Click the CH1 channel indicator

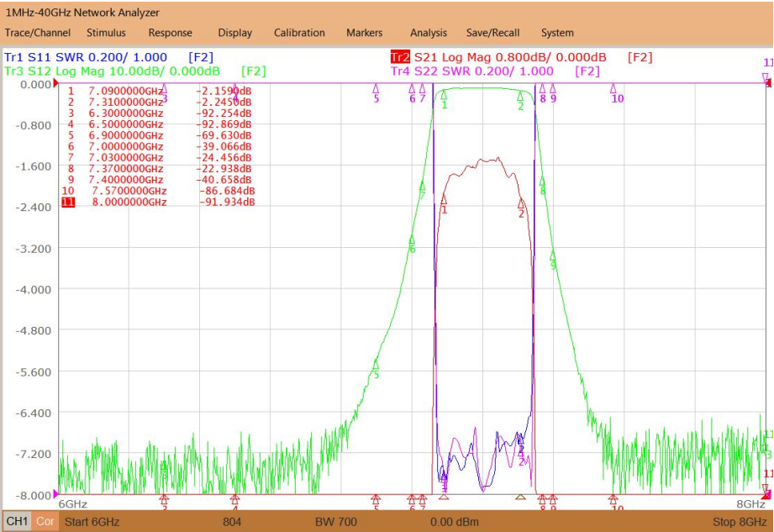pos(17,522)
